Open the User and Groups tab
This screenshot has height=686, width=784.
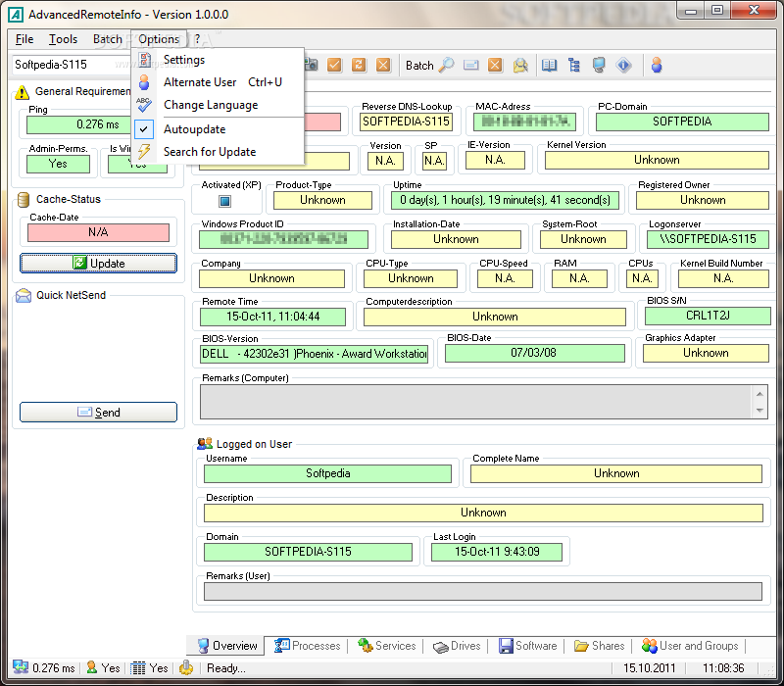click(x=690, y=646)
